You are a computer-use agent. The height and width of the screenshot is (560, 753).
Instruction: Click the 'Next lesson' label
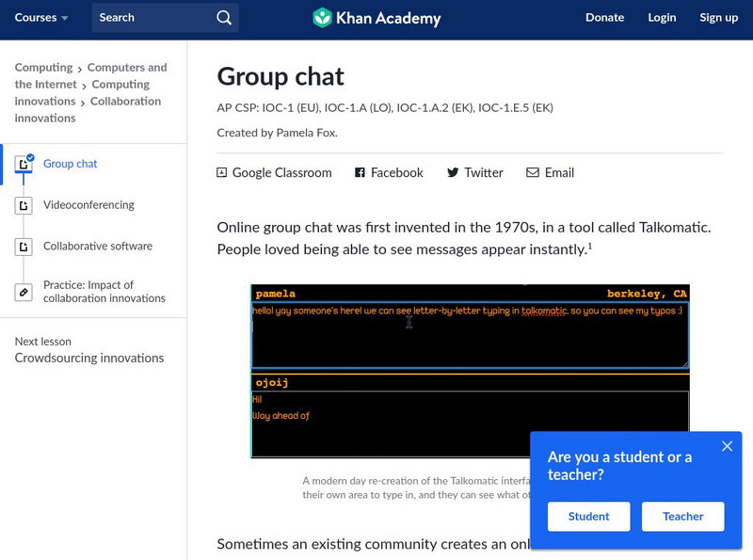[42, 342]
